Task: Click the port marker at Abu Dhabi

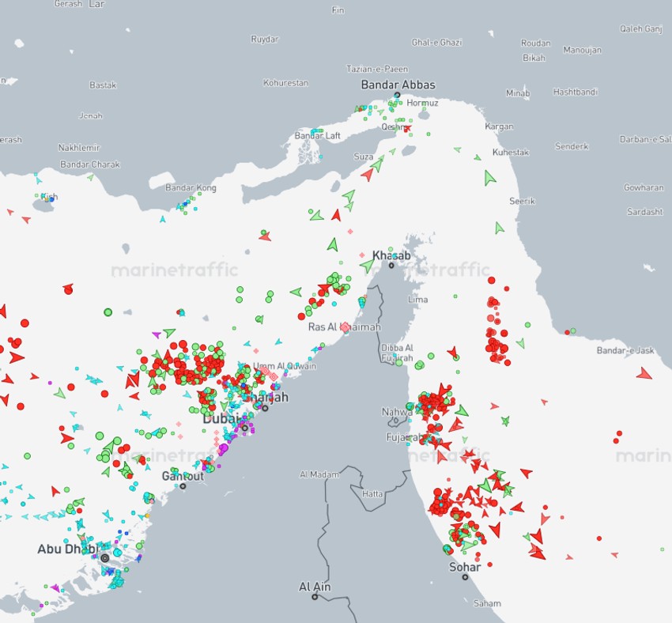Action: click(104, 557)
